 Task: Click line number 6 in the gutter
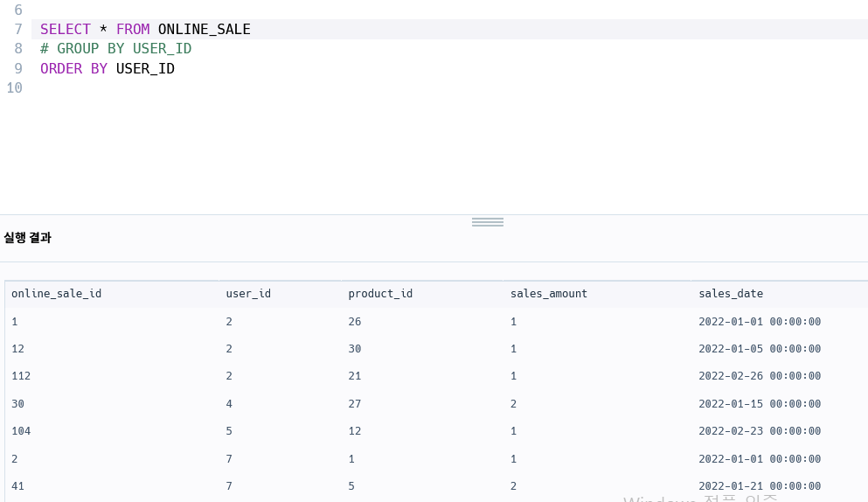(x=18, y=10)
